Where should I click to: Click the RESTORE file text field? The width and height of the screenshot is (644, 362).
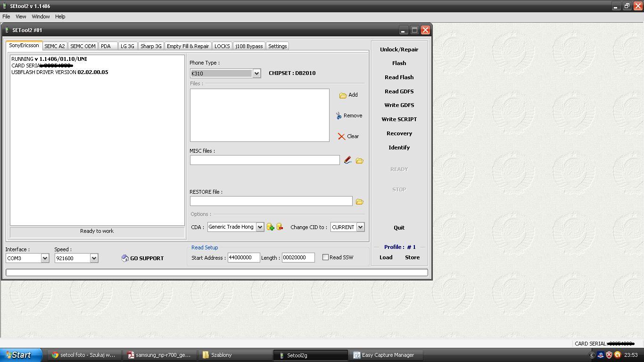(271, 201)
